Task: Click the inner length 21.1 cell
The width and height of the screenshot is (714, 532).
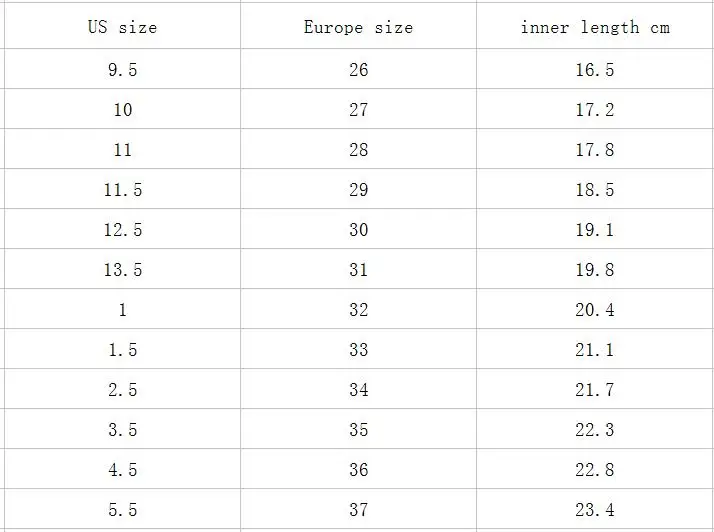Action: click(x=595, y=349)
